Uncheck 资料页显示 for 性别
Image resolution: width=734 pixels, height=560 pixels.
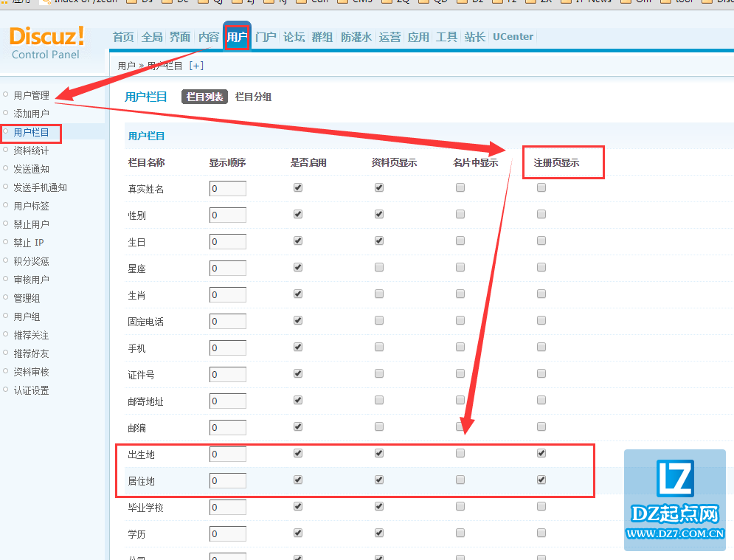click(379, 215)
